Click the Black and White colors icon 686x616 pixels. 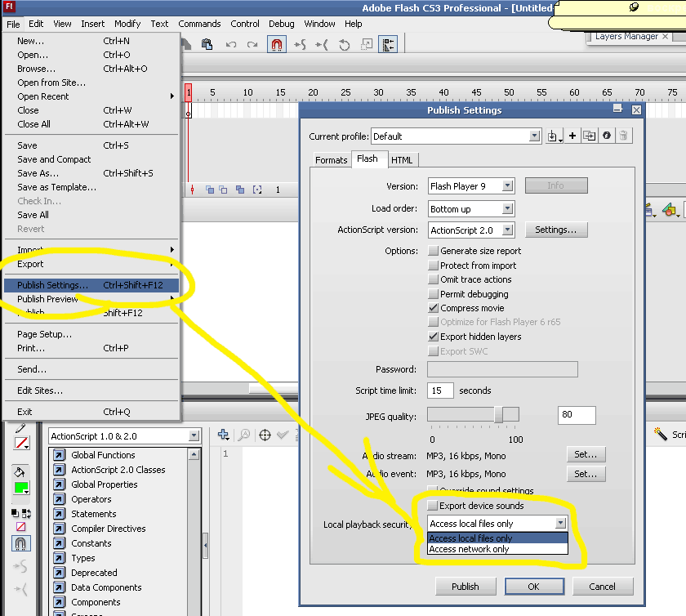(15, 513)
